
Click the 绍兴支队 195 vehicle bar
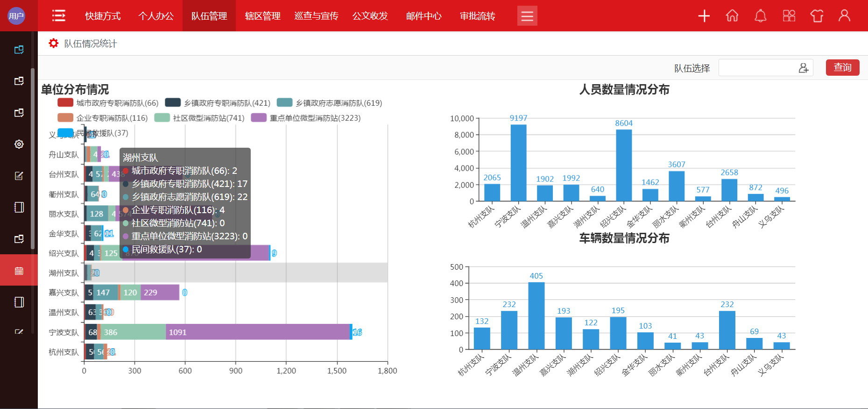(x=618, y=333)
